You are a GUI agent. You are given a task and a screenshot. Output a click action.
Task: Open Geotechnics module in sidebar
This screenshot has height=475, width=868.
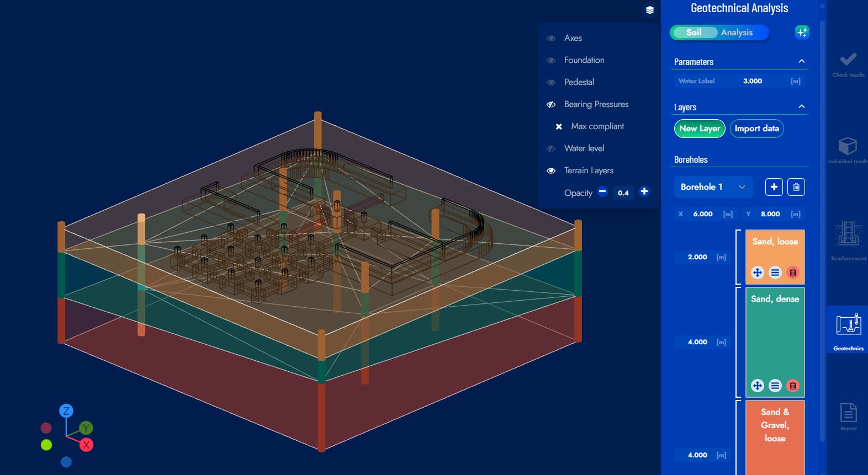coord(848,330)
